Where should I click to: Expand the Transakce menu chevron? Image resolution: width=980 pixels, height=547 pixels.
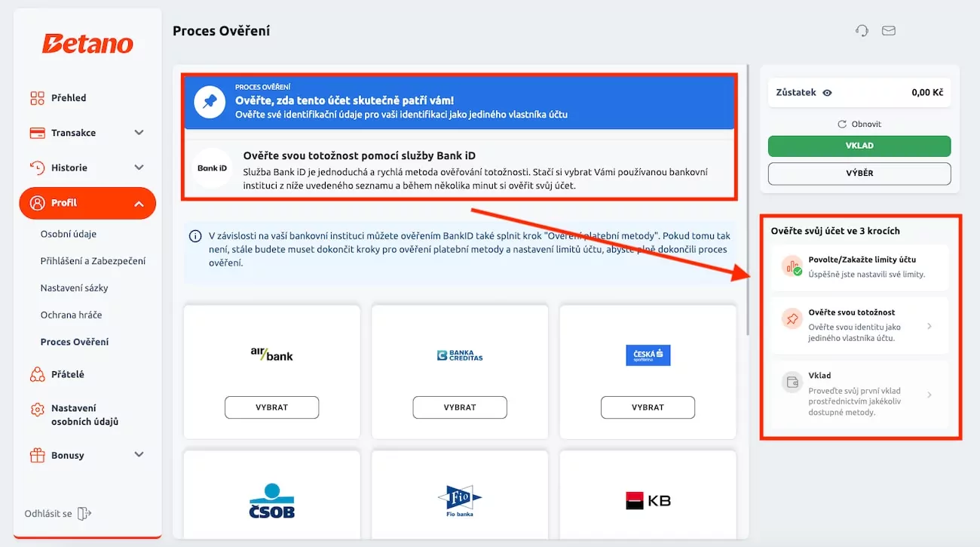(139, 133)
